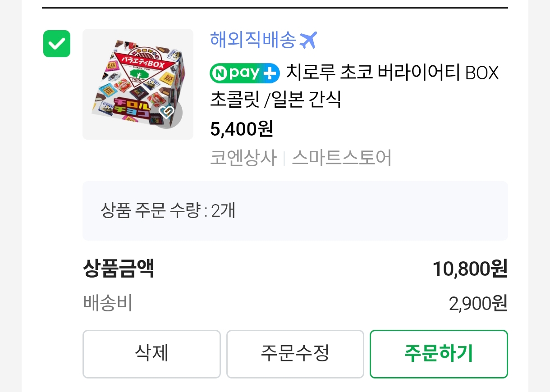Click the 10,800원 product total amount
This screenshot has width=550, height=392.
[x=470, y=269]
